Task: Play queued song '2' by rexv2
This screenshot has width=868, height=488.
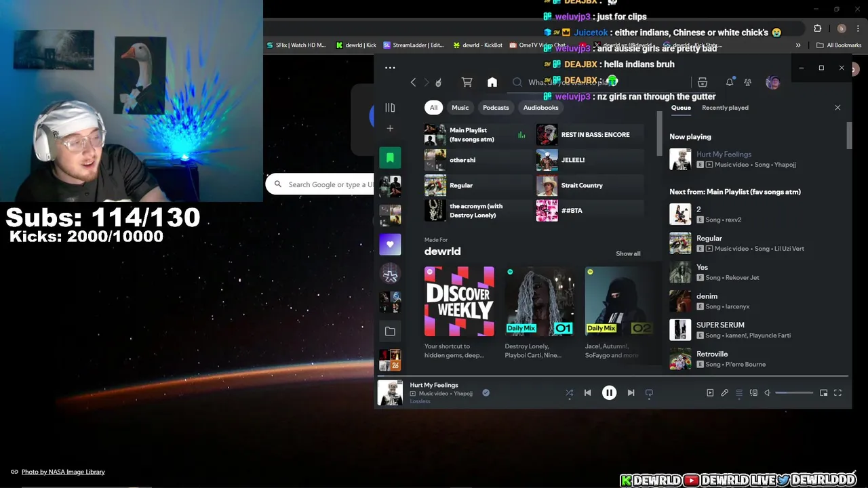Action: tap(755, 214)
